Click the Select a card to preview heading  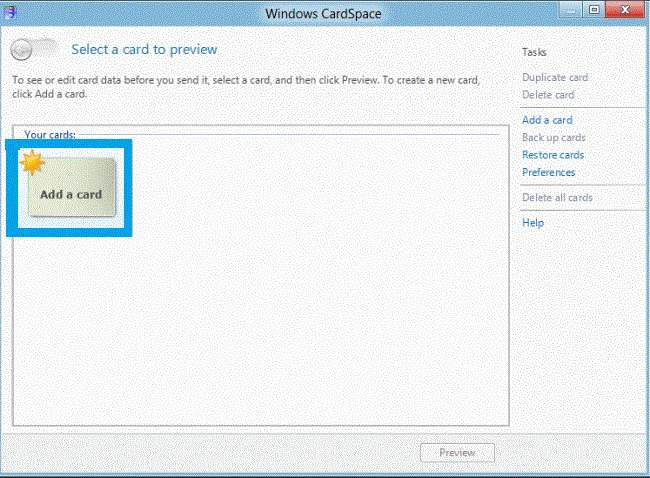click(x=144, y=49)
